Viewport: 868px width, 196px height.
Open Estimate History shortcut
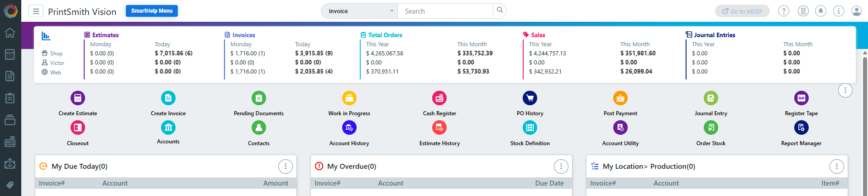coord(439,133)
